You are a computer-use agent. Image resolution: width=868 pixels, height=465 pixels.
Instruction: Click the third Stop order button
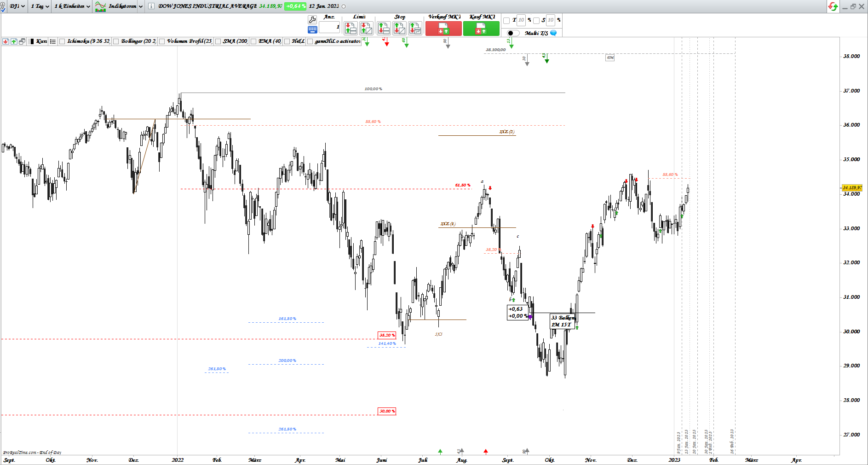tap(415, 29)
